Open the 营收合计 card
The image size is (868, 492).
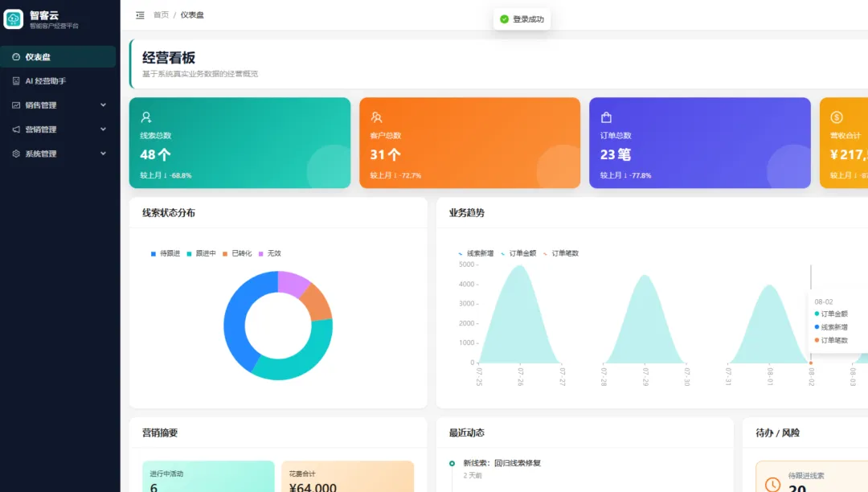844,143
